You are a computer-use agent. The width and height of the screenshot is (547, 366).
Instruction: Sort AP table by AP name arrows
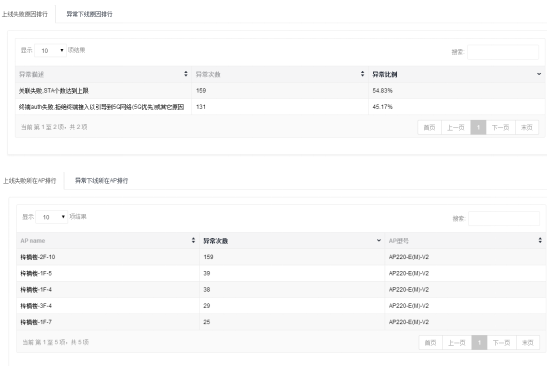point(193,240)
